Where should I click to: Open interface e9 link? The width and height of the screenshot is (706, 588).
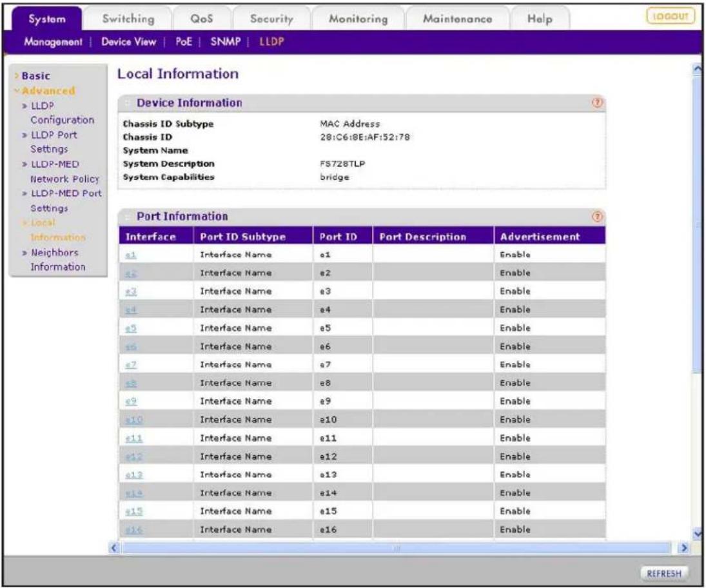tap(131, 402)
